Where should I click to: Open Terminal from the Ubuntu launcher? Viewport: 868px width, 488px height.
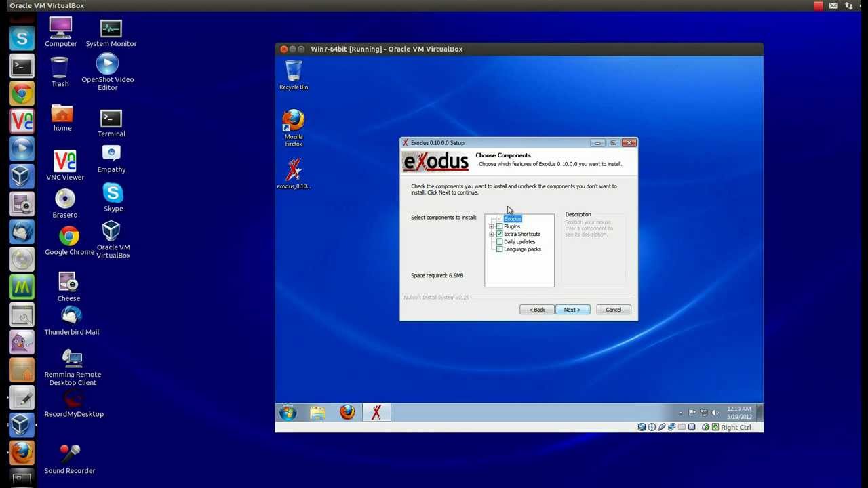tap(22, 66)
